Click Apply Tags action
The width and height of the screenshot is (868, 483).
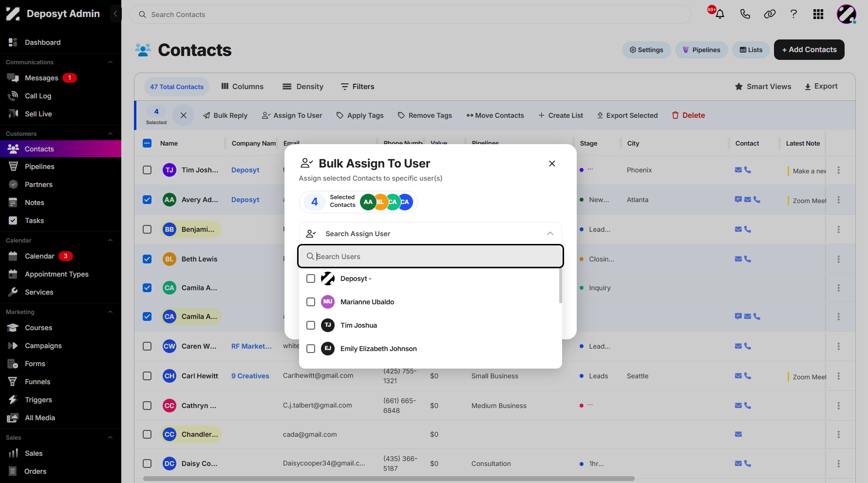coord(360,115)
